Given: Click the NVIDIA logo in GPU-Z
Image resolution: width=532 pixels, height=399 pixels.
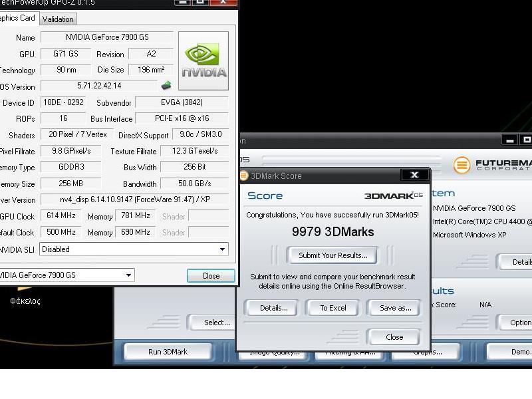Looking at the screenshot, I should pos(203,61).
